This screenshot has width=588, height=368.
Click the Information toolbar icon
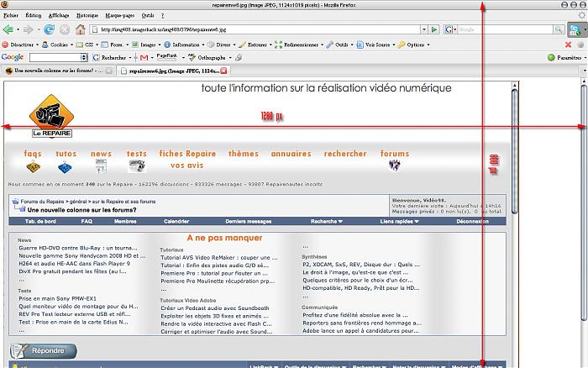pyautogui.click(x=167, y=45)
